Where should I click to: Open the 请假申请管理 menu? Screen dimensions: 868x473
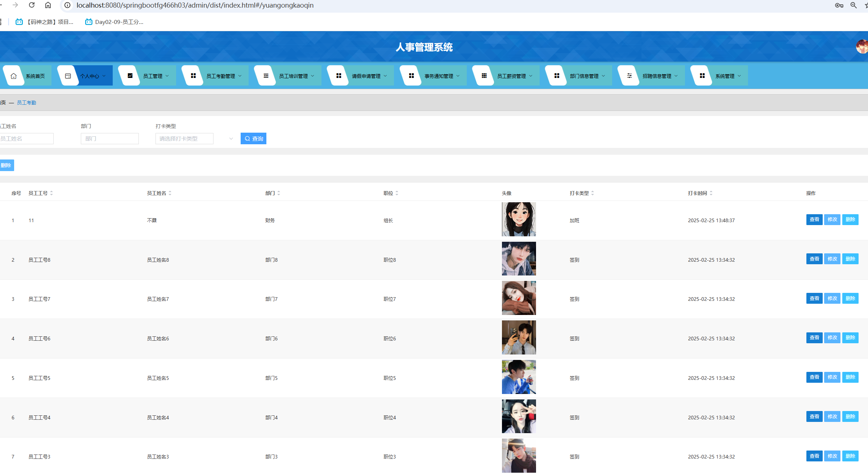point(366,76)
